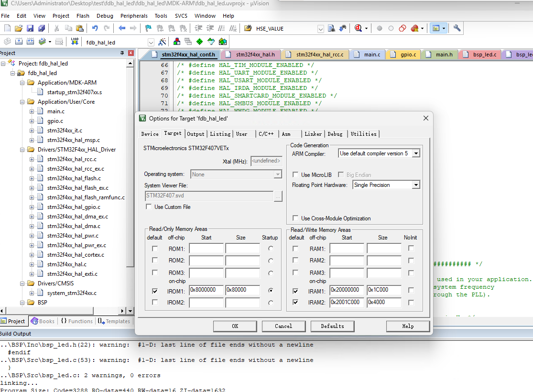Open the Floating Point Hardware dropdown

coord(416,185)
